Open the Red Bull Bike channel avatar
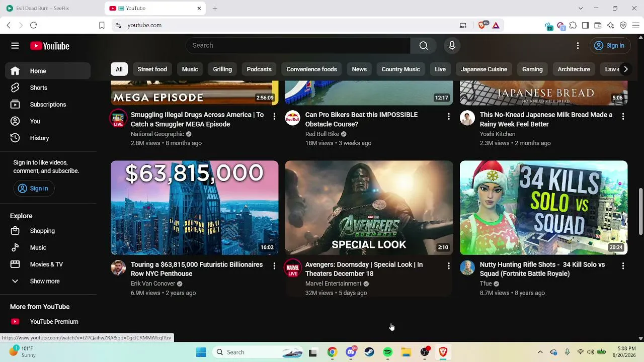 click(293, 118)
